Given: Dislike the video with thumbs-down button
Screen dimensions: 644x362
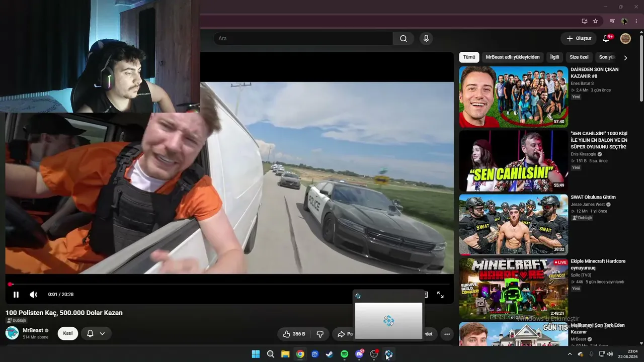Looking at the screenshot, I should point(320,334).
